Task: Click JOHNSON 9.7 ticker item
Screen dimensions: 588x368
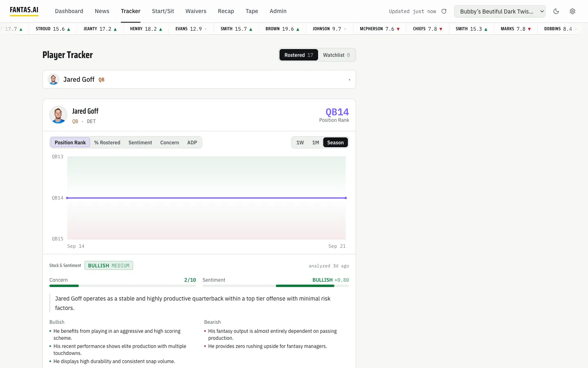Action: tap(330, 29)
